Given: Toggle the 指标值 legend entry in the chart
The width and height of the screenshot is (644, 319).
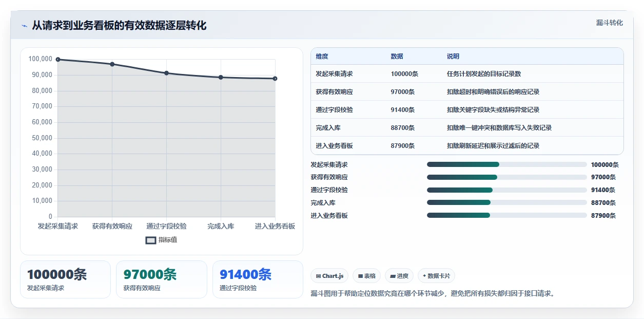Looking at the screenshot, I should click(x=162, y=240).
